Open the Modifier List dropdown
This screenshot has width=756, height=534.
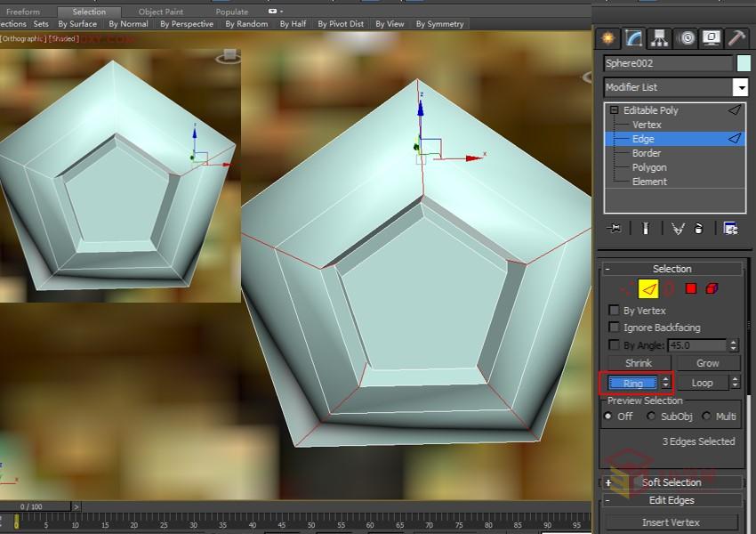(741, 87)
